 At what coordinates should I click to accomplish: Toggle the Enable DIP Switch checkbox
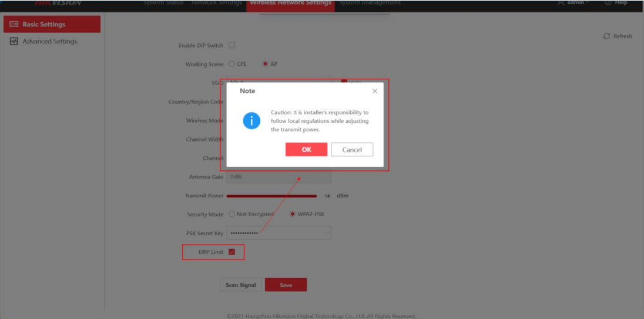[232, 45]
